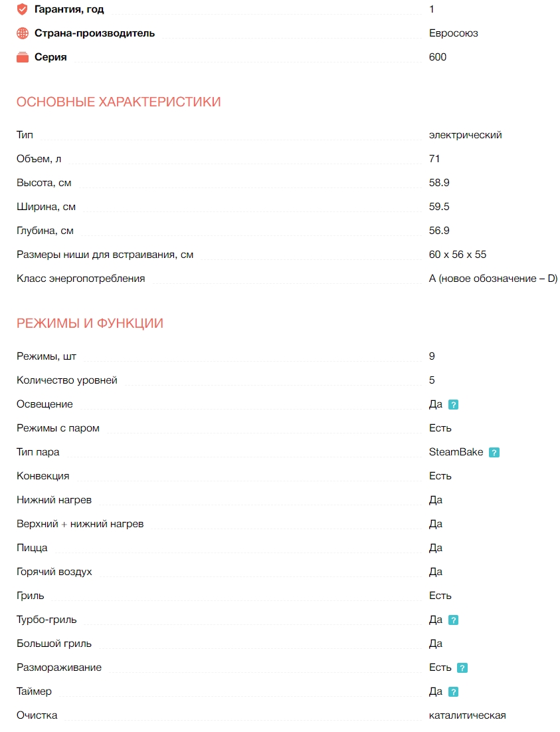Click the ОСНОВНЫЕ ХАРАКТЕРИСТИКИ heading

118,102
